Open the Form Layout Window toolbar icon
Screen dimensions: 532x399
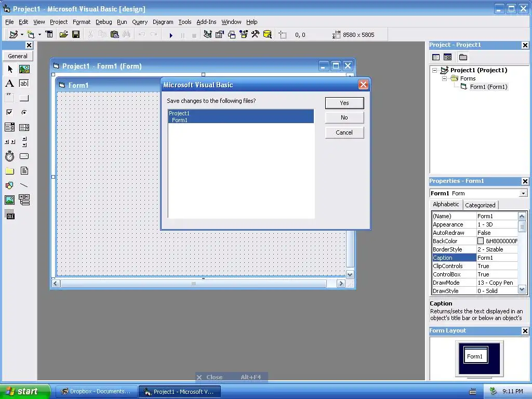(232, 35)
